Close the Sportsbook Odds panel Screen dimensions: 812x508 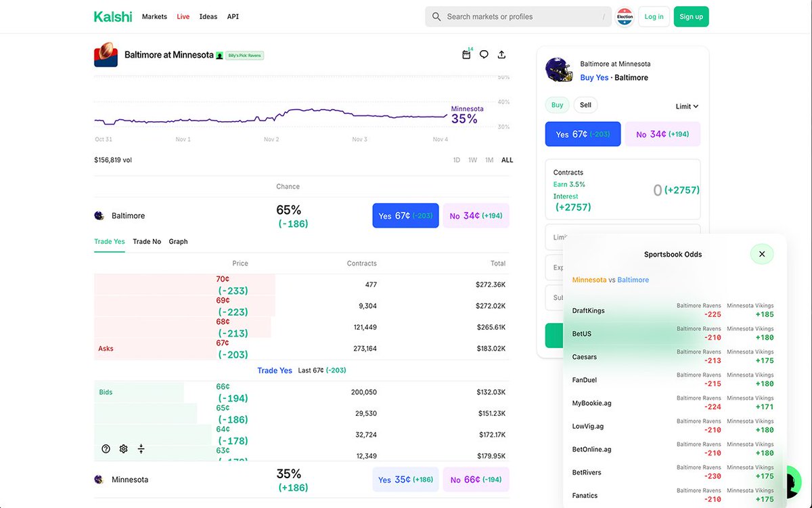pyautogui.click(x=762, y=254)
